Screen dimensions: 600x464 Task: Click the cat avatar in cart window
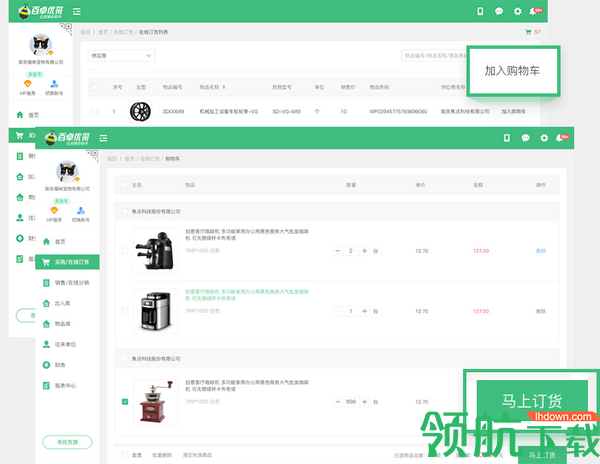point(67,172)
